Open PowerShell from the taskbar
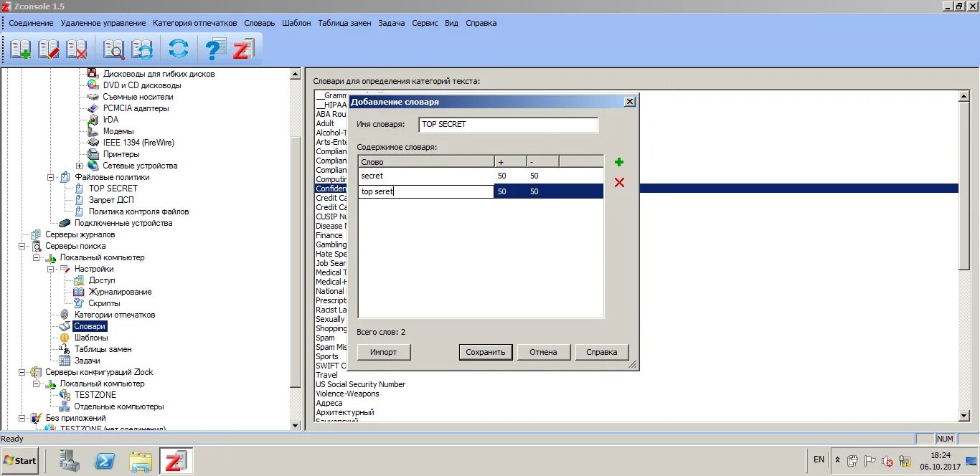The height and width of the screenshot is (476, 980). click(x=105, y=461)
